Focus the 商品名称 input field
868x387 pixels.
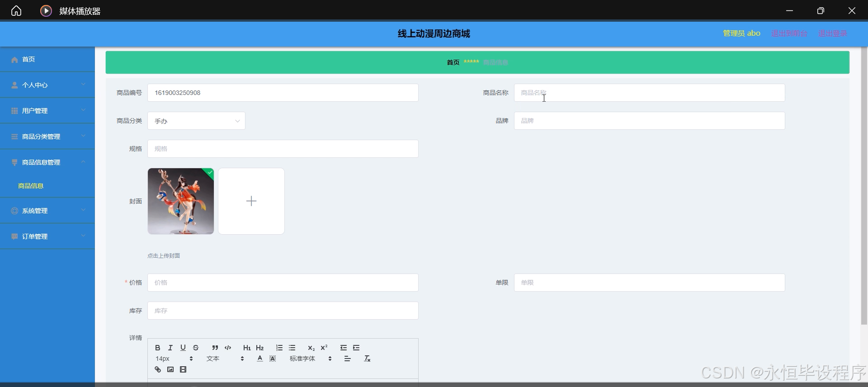(650, 93)
